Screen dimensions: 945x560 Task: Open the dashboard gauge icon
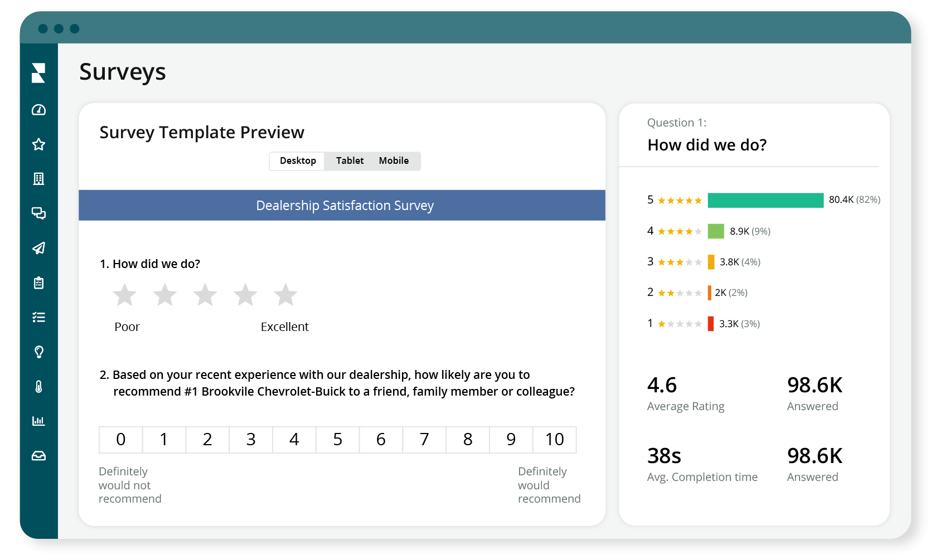coord(38,110)
